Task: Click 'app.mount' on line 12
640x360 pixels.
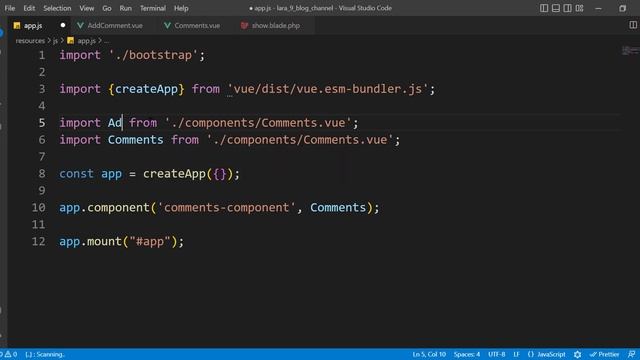Action: (x=91, y=241)
